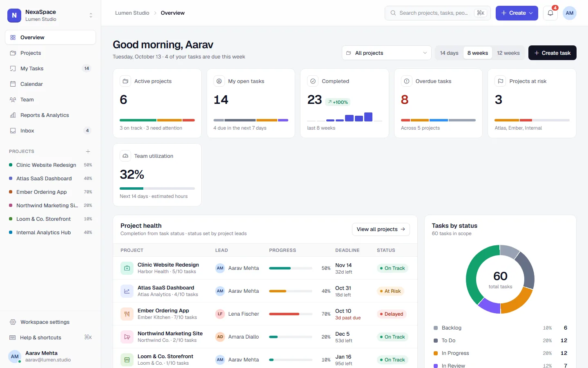Click the search projects input field

click(438, 13)
